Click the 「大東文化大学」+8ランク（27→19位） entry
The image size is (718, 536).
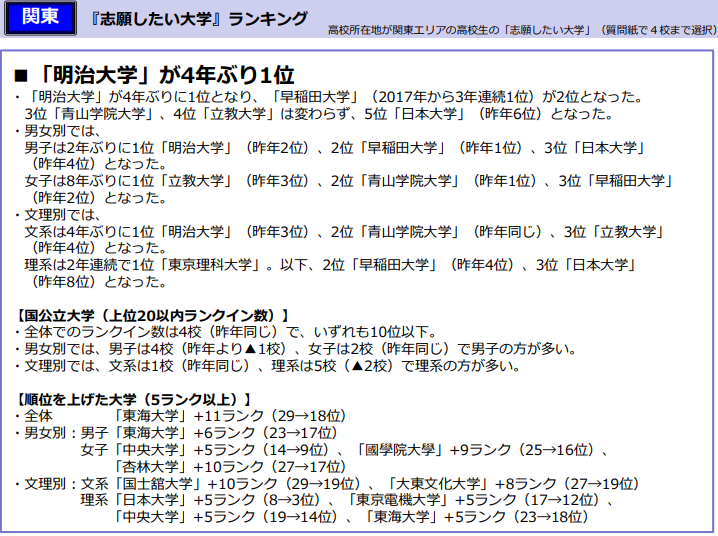[x=513, y=484]
